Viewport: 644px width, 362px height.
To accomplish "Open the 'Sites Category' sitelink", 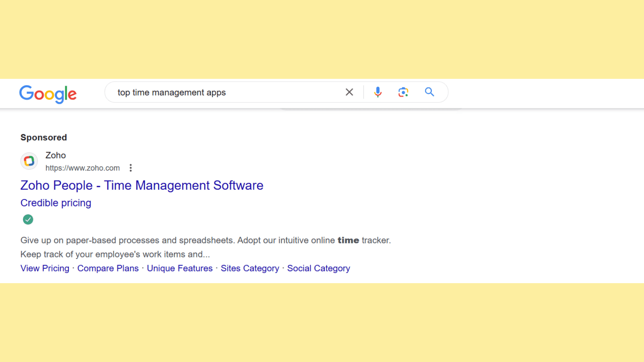I will pyautogui.click(x=250, y=268).
